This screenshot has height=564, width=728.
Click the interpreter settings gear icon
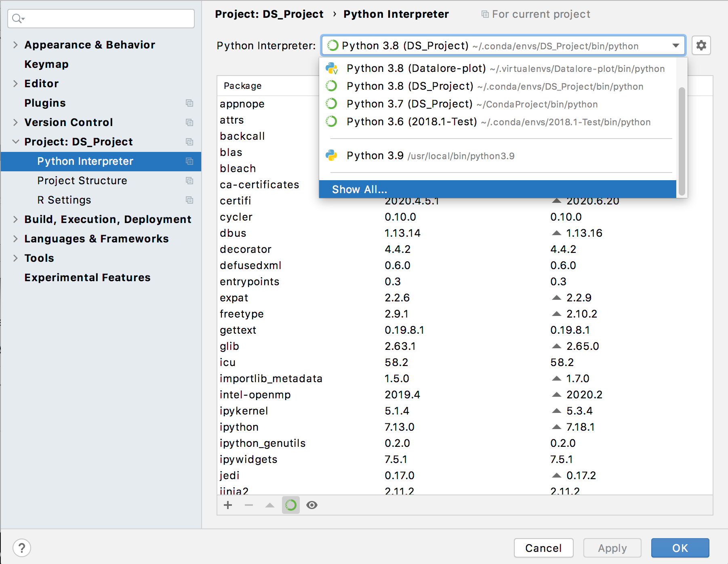(701, 45)
